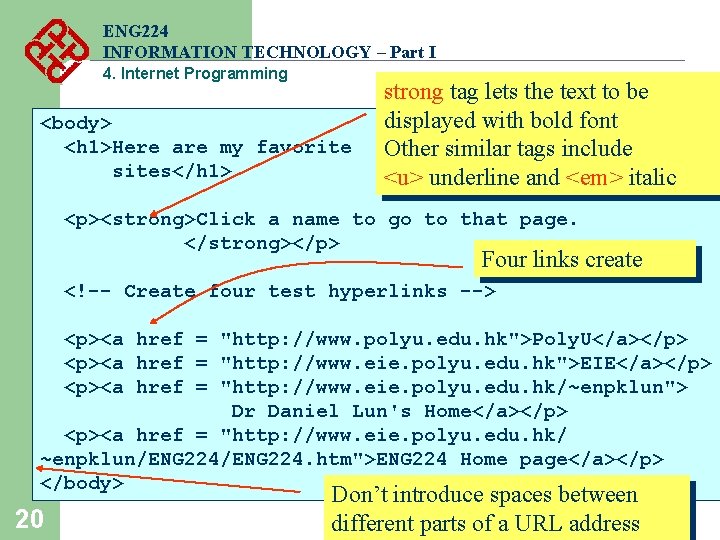Image resolution: width=720 pixels, height=540 pixels.
Task: Click the '</strong></p>' closing tags line
Action: click(262, 243)
